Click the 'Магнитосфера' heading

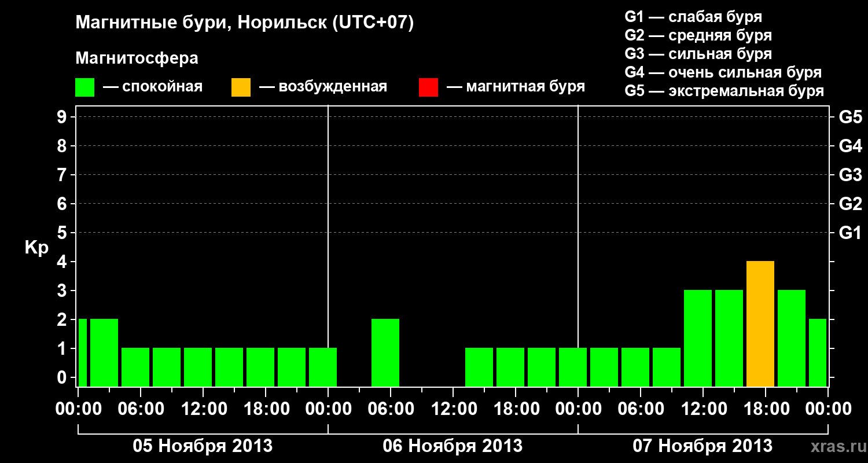coord(137,58)
